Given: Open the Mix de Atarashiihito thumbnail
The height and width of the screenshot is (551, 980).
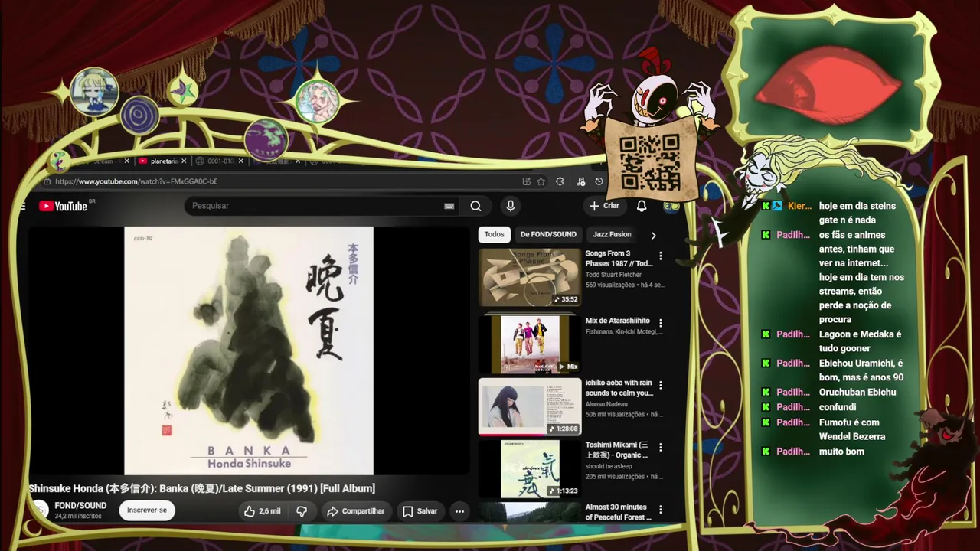Looking at the screenshot, I should (530, 344).
